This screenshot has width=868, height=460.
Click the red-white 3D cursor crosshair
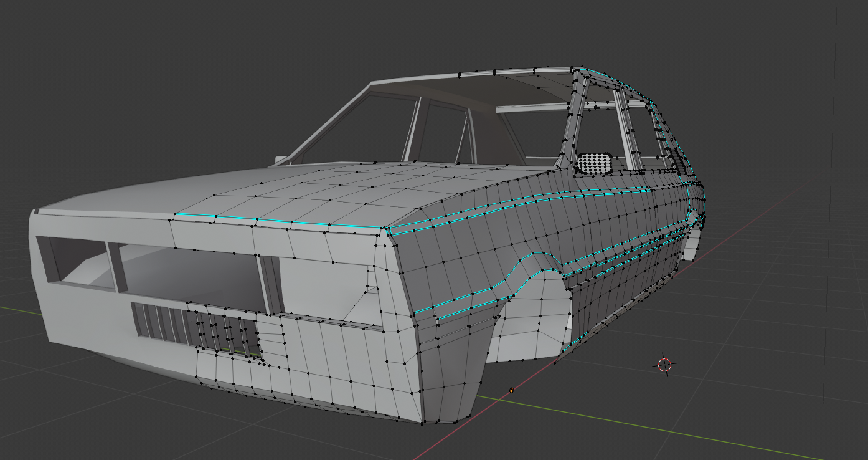click(664, 365)
